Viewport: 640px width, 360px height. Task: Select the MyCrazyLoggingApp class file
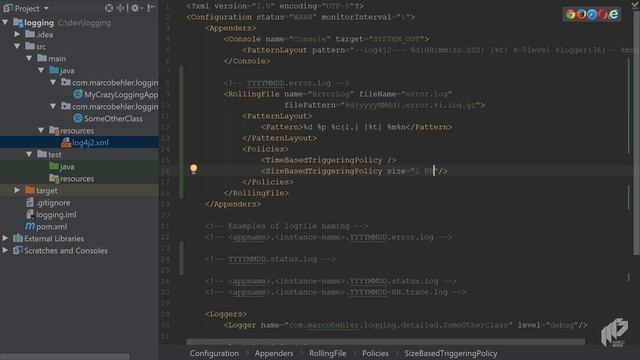[x=121, y=94]
